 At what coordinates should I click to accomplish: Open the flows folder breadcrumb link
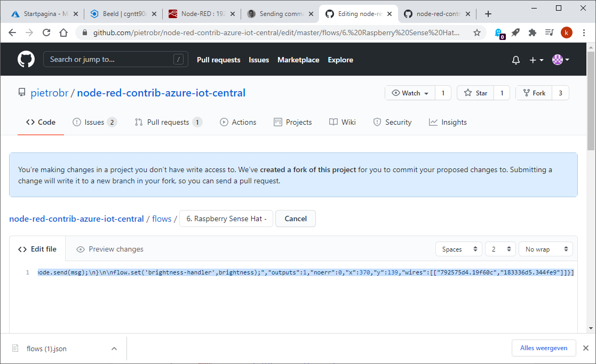[162, 219]
